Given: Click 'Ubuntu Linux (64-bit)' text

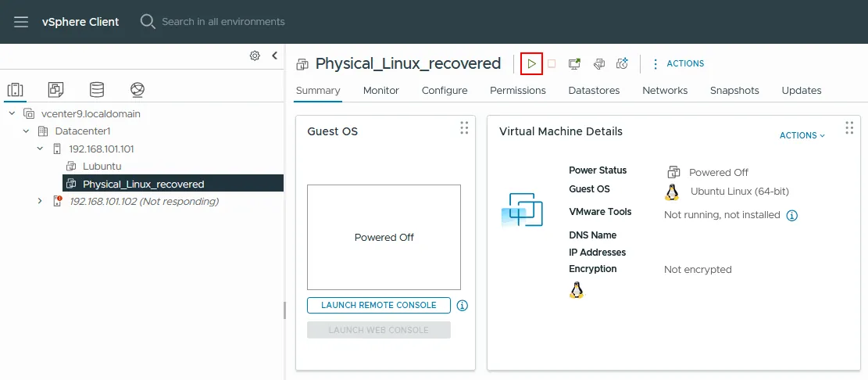Looking at the screenshot, I should (740, 192).
